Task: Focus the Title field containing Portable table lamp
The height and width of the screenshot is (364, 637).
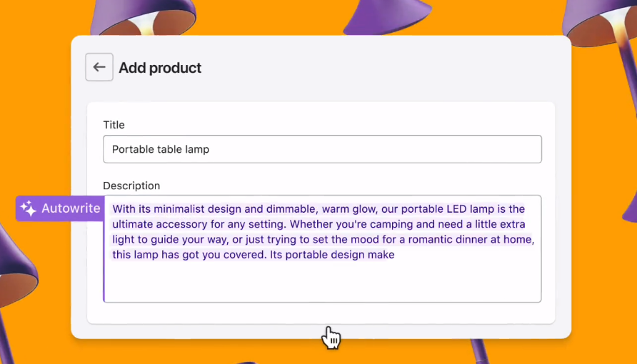Action: [x=322, y=149]
